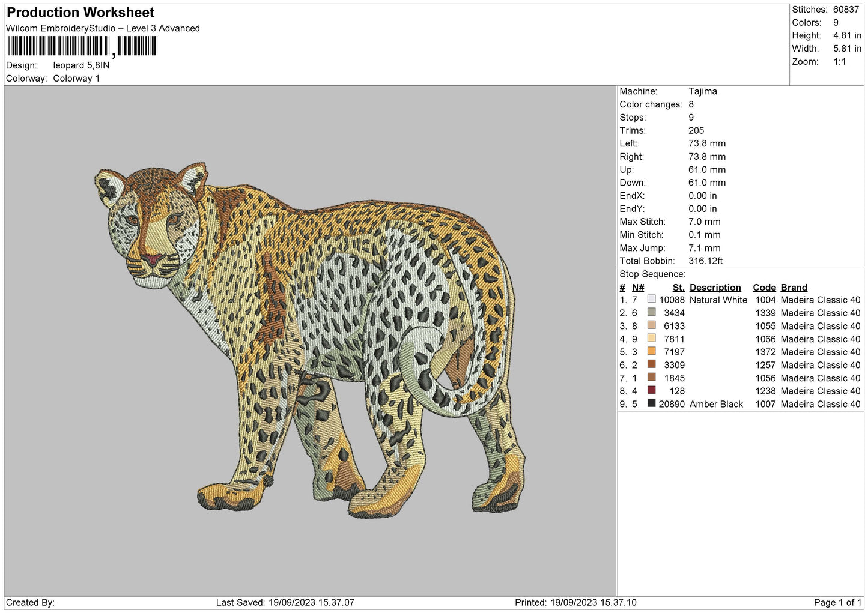Click the Max Stitch value 7.0 mm
Viewport: 868px width, 613px height.
(x=705, y=222)
